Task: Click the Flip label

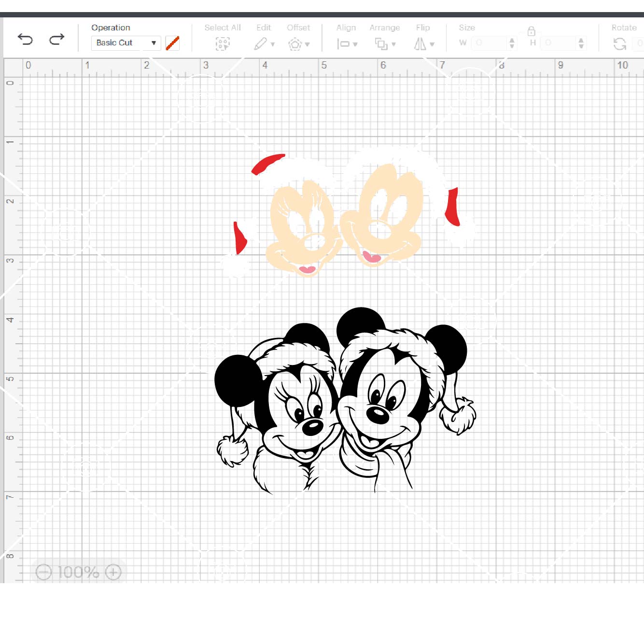Action: coord(423,28)
